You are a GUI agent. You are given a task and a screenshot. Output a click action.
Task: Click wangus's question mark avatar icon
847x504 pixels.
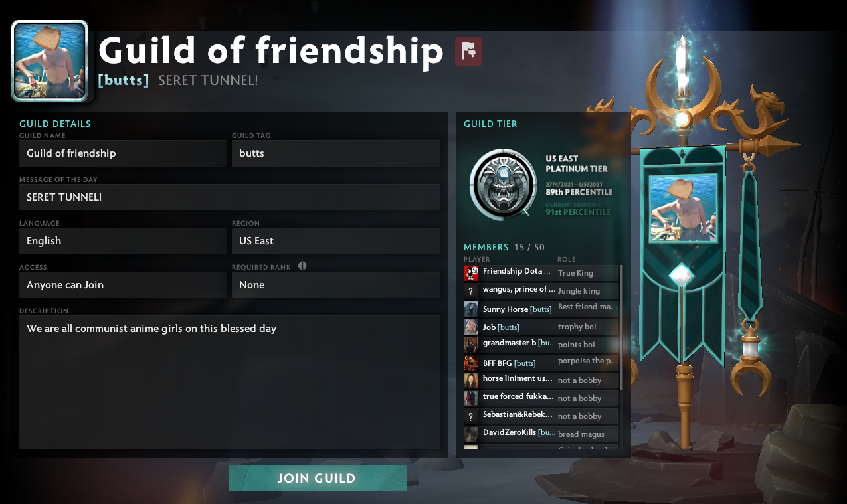pos(471,291)
